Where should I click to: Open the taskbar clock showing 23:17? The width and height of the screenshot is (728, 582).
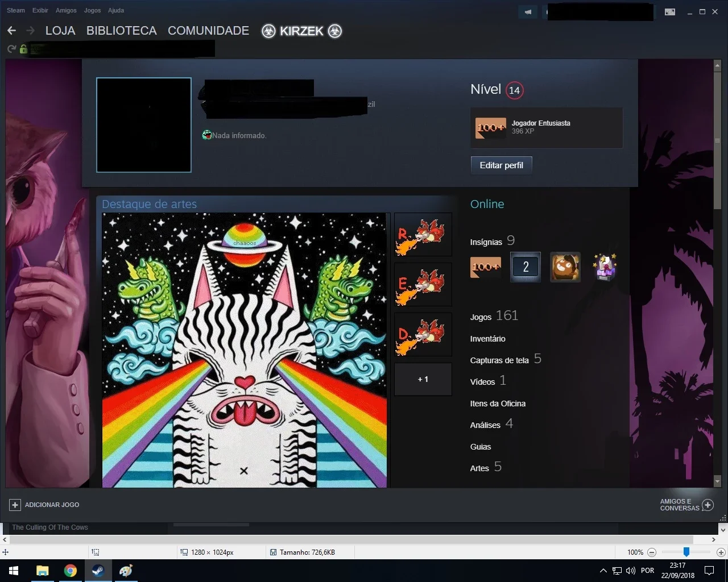point(677,571)
